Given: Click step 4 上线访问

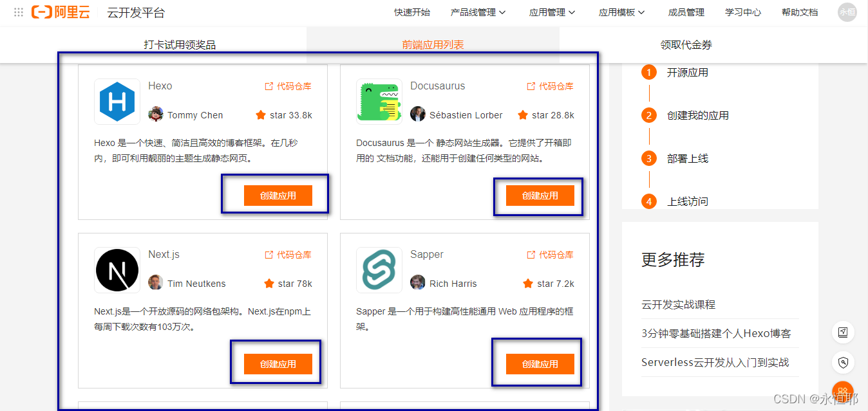Looking at the screenshot, I should pos(688,201).
